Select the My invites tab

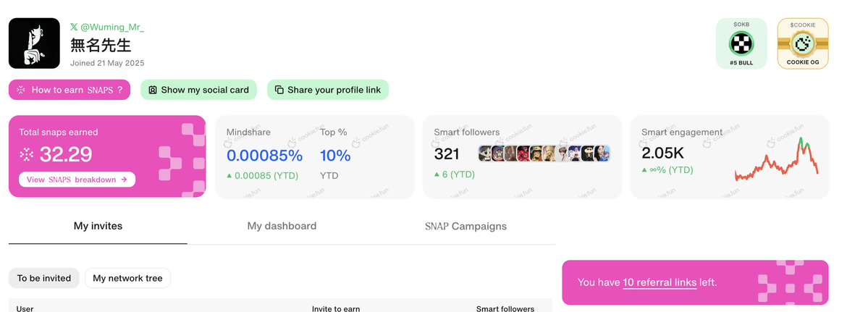(x=98, y=226)
